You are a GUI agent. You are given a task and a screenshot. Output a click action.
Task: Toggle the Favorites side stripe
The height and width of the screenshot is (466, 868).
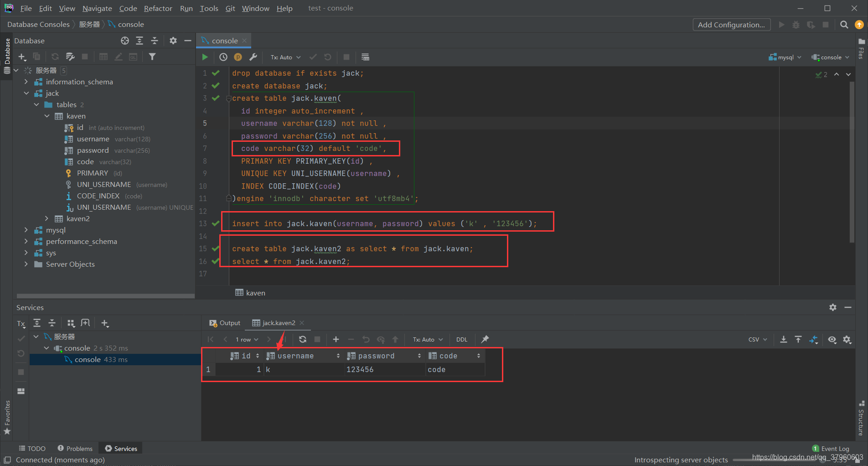point(7,417)
